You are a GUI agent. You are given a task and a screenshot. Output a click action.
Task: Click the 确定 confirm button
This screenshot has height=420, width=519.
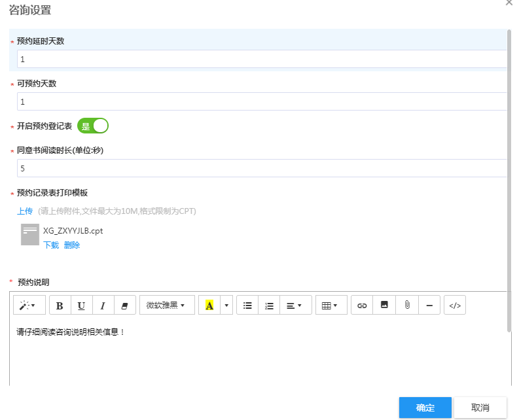(425, 408)
